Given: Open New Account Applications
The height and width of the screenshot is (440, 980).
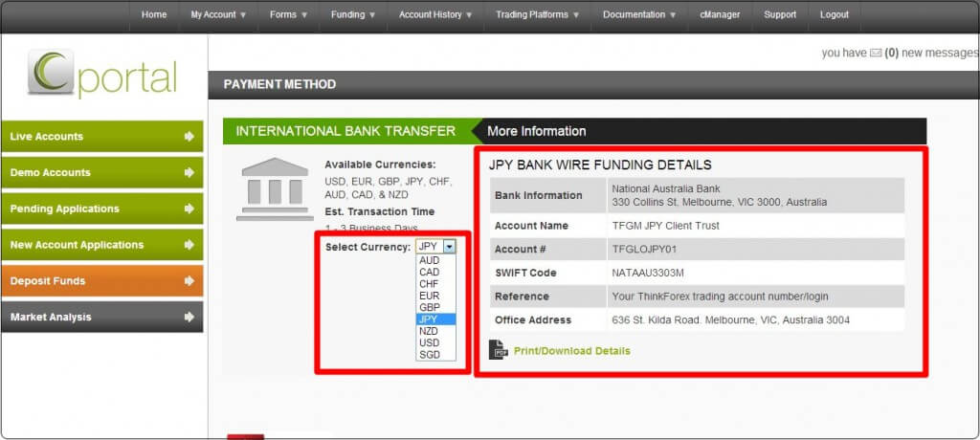Looking at the screenshot, I should tap(102, 245).
